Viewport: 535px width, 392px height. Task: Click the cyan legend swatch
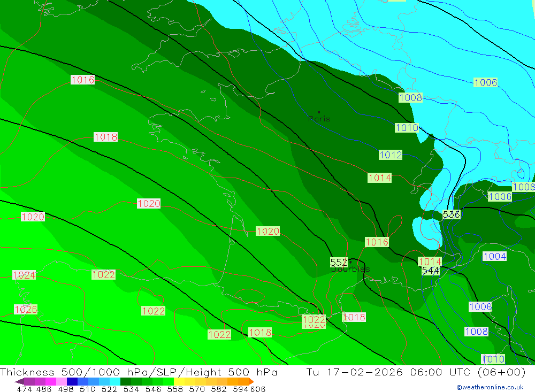(115, 381)
